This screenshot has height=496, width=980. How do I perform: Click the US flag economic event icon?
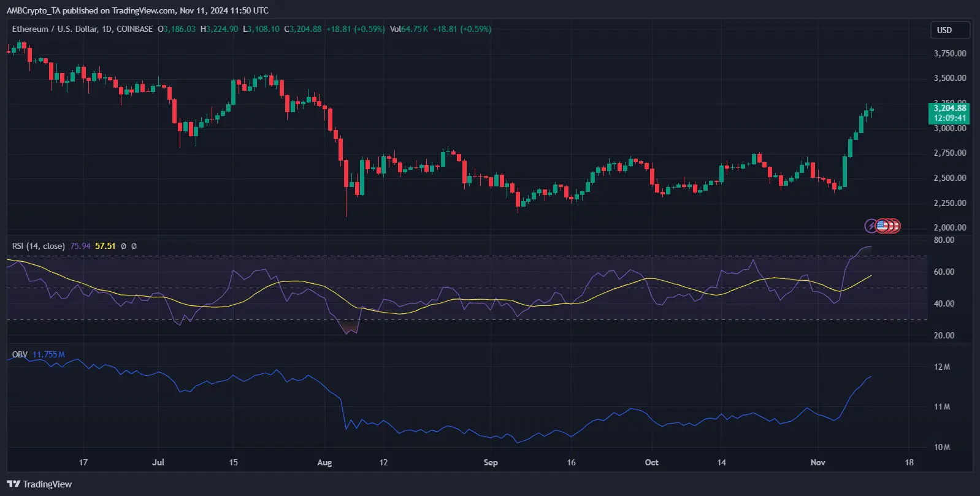[882, 226]
